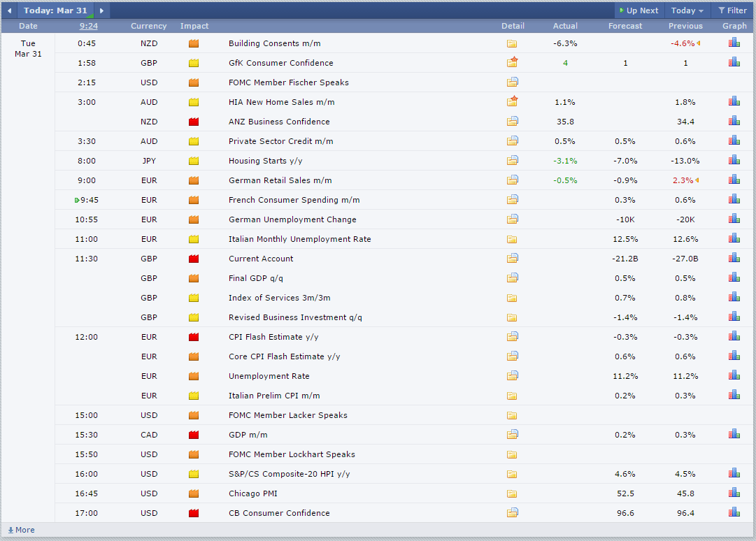Open detail folder for Building Consents m/m
756x541 pixels.
[512, 44]
